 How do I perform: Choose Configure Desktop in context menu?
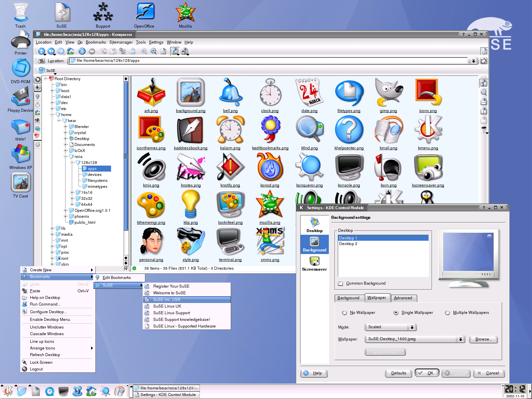point(58,312)
